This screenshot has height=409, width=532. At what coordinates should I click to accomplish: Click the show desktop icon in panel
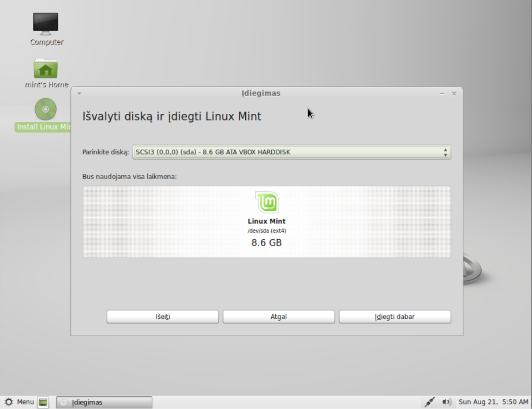point(43,402)
